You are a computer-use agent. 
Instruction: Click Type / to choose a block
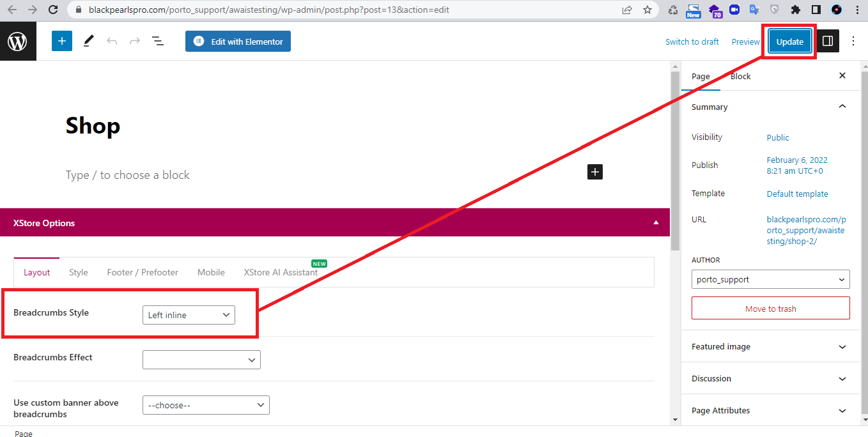(x=127, y=175)
